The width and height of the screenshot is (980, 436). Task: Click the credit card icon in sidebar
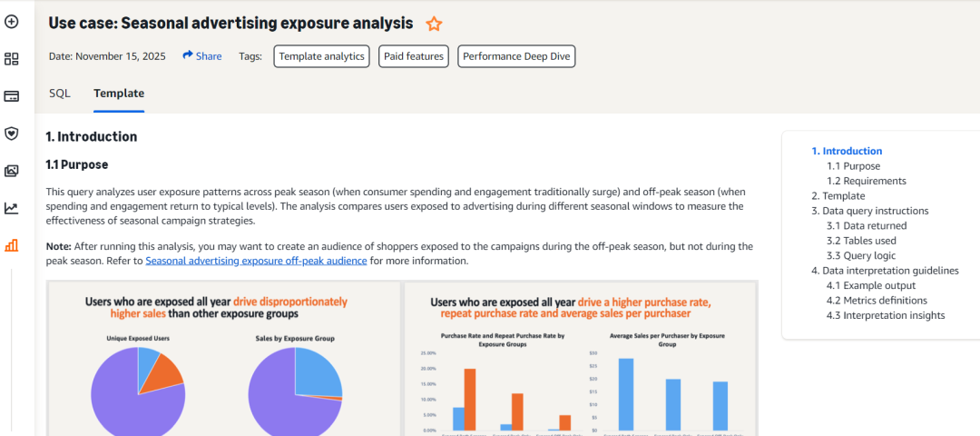coord(12,96)
